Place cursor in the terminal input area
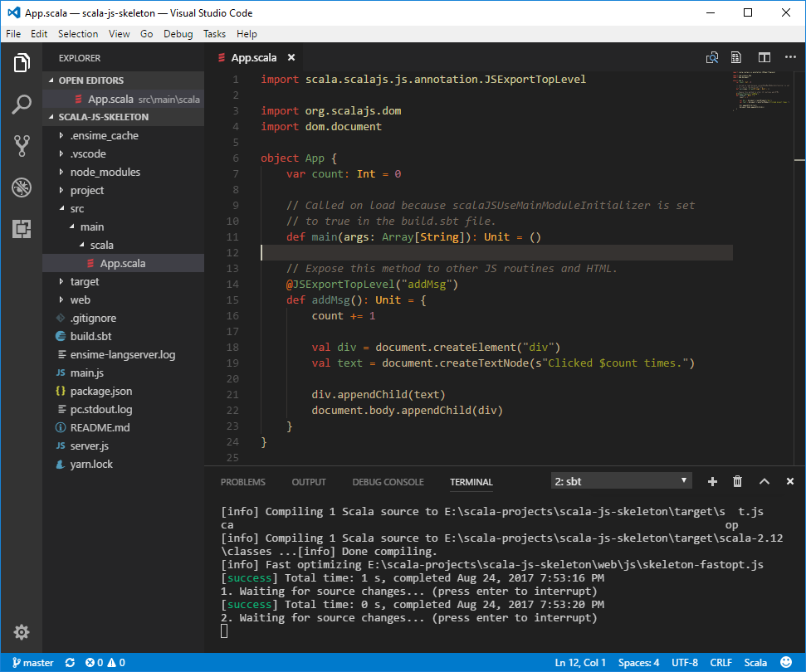806x672 pixels. (224, 631)
